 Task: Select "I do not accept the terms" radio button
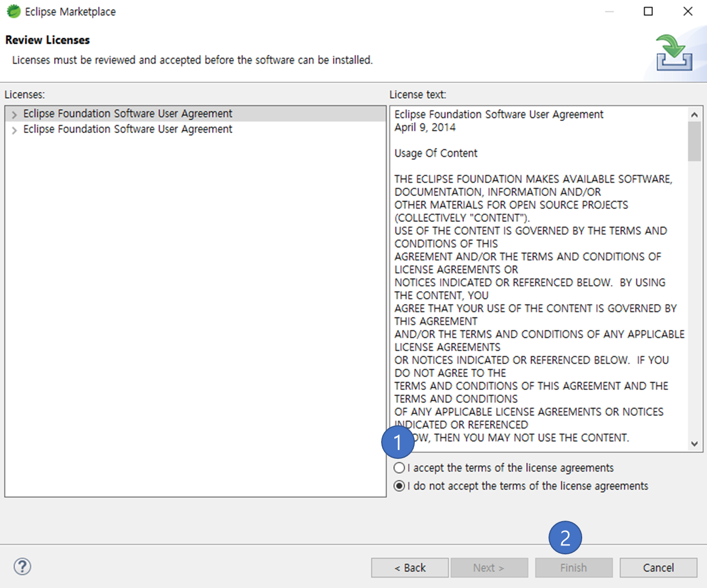[399, 486]
